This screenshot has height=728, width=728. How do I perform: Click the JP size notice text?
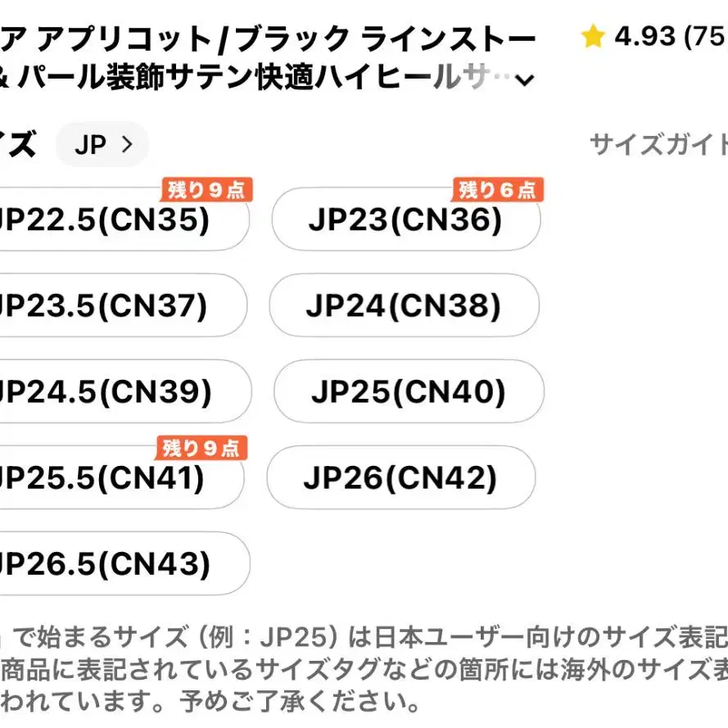click(x=360, y=668)
